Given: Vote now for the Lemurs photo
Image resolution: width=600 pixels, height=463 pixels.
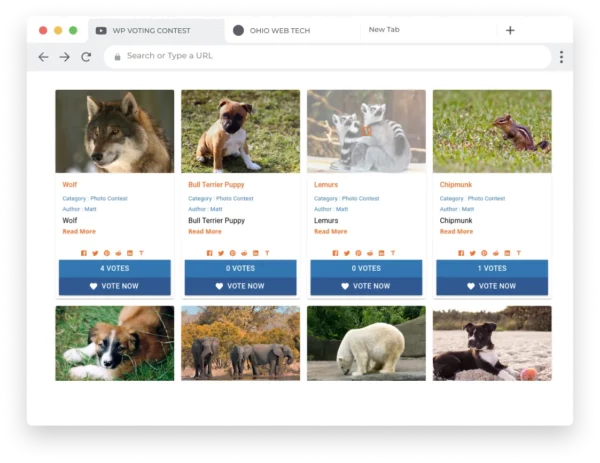Looking at the screenshot, I should point(366,286).
